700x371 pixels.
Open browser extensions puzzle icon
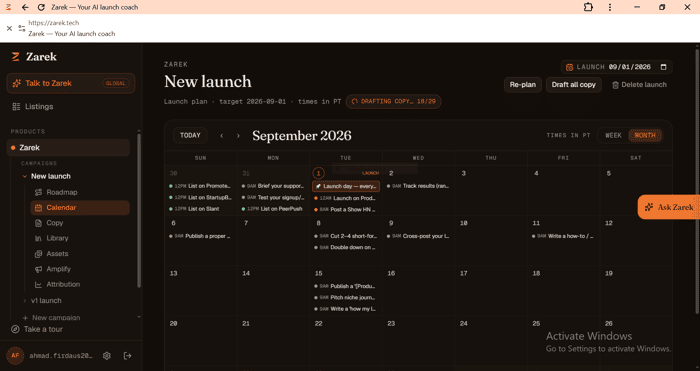click(588, 7)
